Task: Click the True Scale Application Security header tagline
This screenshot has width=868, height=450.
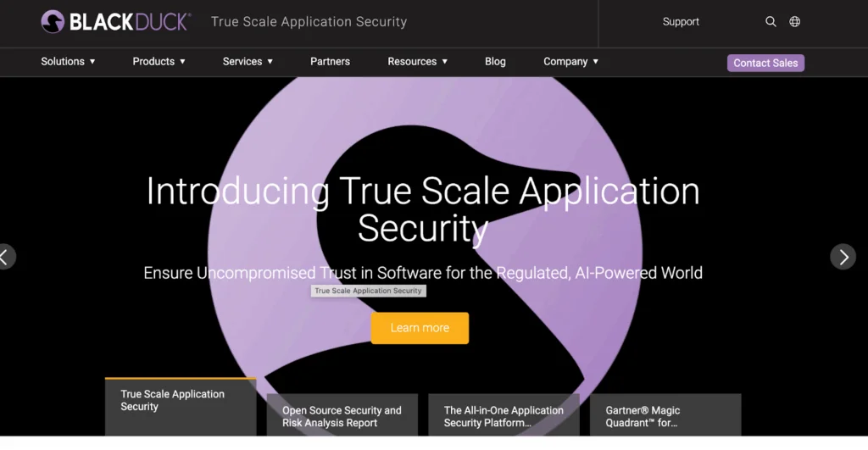Action: pos(309,21)
